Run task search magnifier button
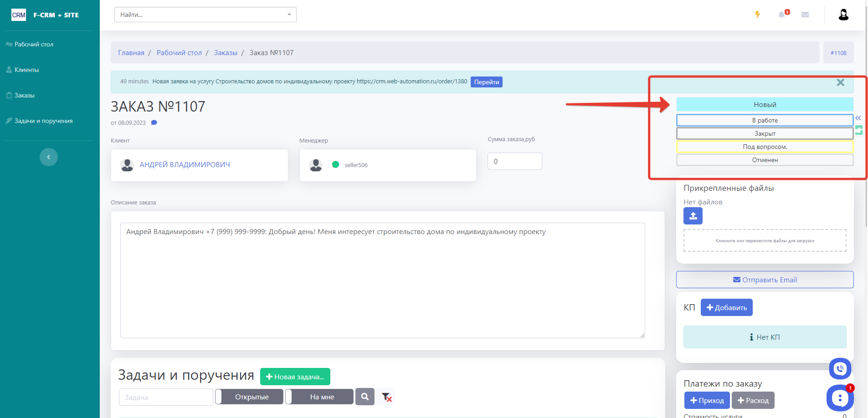The height and width of the screenshot is (418, 868). (x=365, y=397)
